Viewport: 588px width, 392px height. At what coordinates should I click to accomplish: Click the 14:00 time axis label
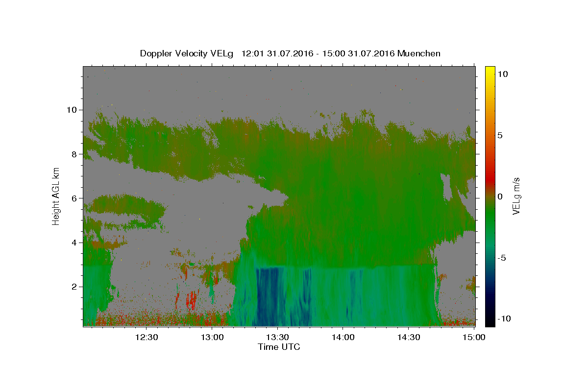(x=343, y=337)
